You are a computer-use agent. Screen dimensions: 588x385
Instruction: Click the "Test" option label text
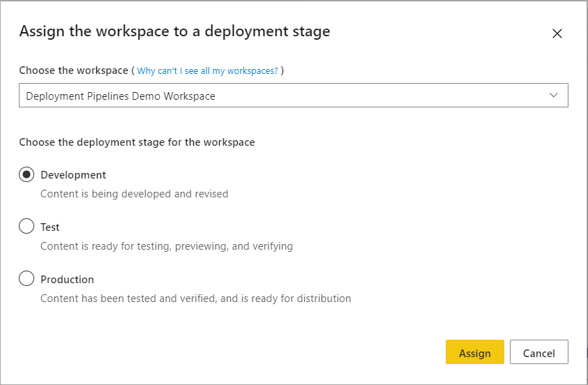pyautogui.click(x=50, y=227)
